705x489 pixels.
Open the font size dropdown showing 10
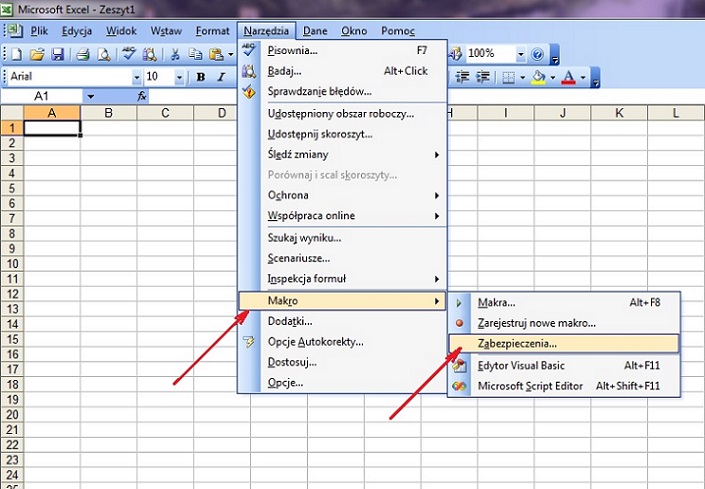pos(179,77)
